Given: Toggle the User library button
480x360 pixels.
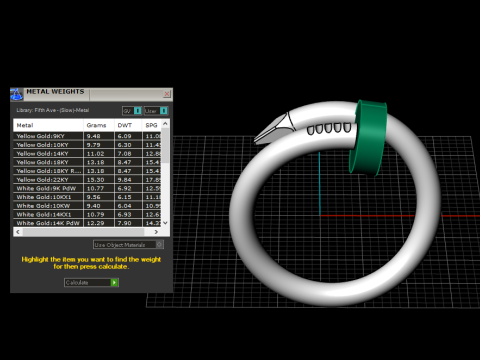Looking at the screenshot, I should (156, 111).
